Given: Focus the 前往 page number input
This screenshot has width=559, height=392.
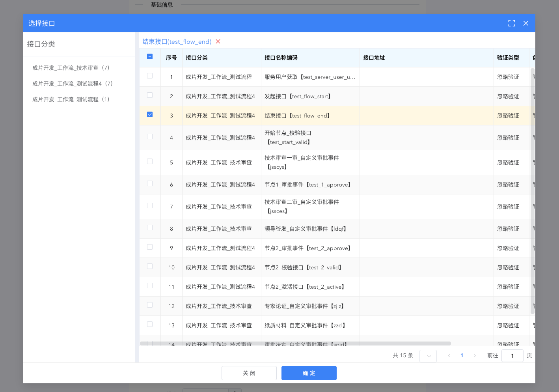Looking at the screenshot, I should (x=512, y=356).
